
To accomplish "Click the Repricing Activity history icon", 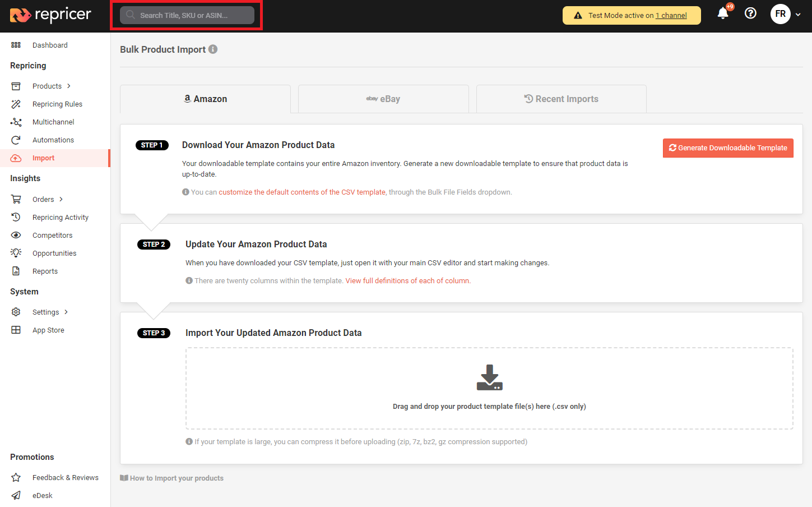I will coord(16,217).
